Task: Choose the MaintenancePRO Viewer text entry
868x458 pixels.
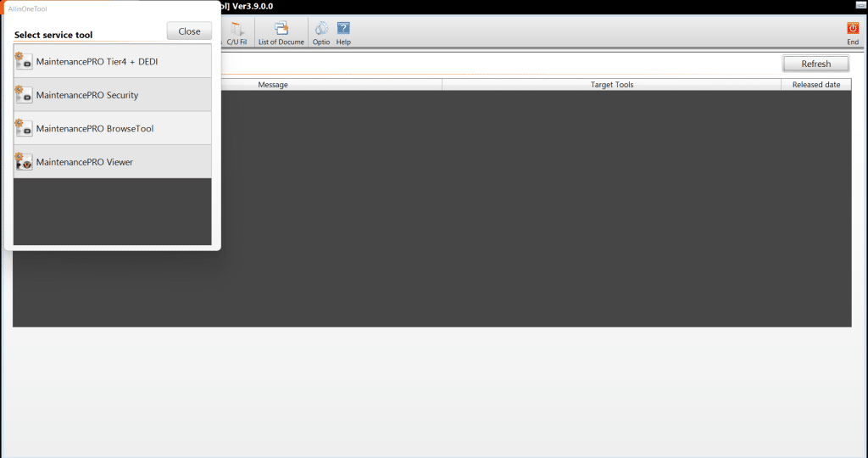Action: [x=85, y=162]
